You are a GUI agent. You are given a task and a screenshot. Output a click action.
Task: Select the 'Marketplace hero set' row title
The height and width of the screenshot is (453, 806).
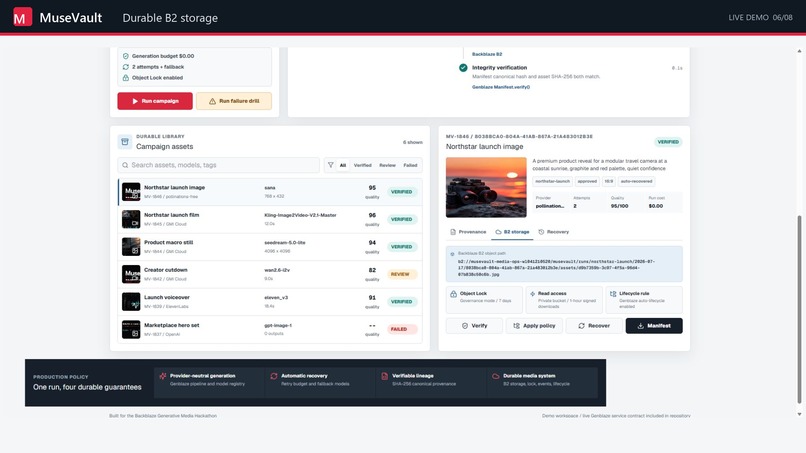172,325
